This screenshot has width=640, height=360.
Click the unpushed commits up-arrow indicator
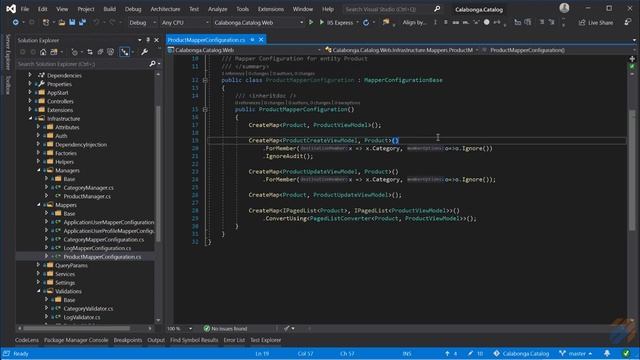click(451, 353)
